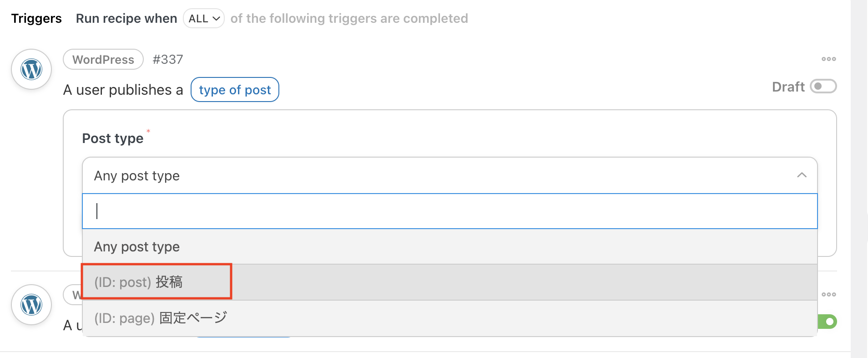
Task: Click the Triggers section heading
Action: 36,18
